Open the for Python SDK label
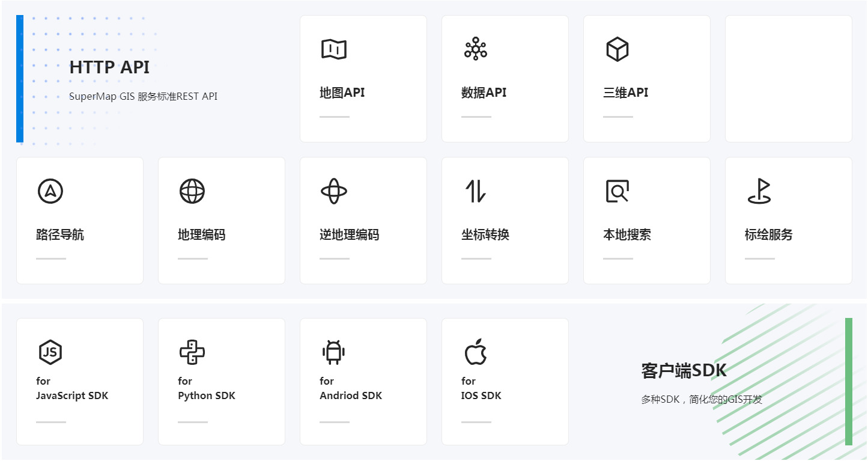Screen dimensions: 868x461 coord(207,388)
